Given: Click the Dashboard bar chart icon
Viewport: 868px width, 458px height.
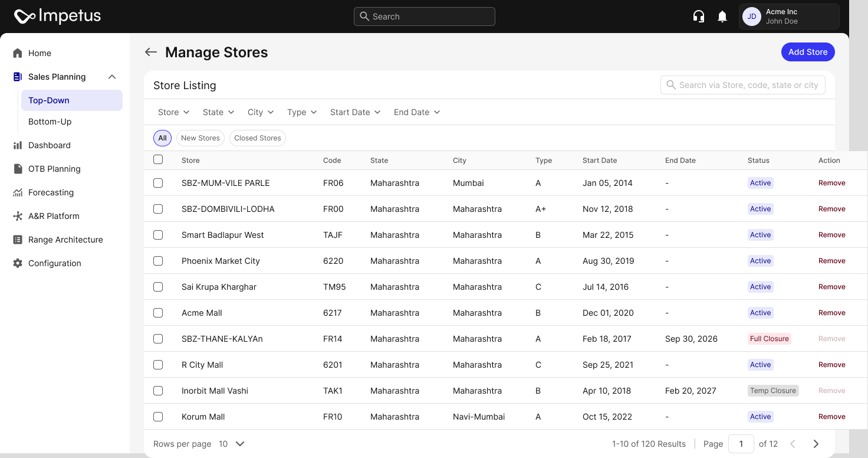Looking at the screenshot, I should point(18,145).
